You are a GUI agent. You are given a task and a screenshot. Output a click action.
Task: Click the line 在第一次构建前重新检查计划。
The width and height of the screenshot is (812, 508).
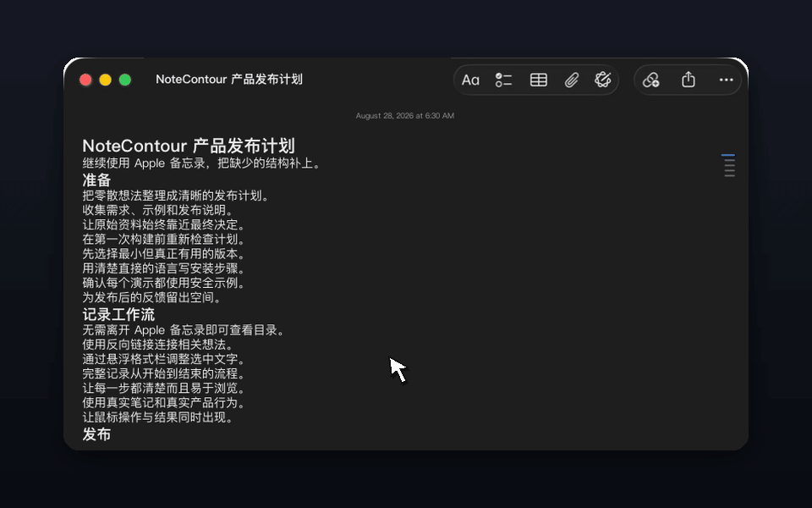[x=165, y=240]
